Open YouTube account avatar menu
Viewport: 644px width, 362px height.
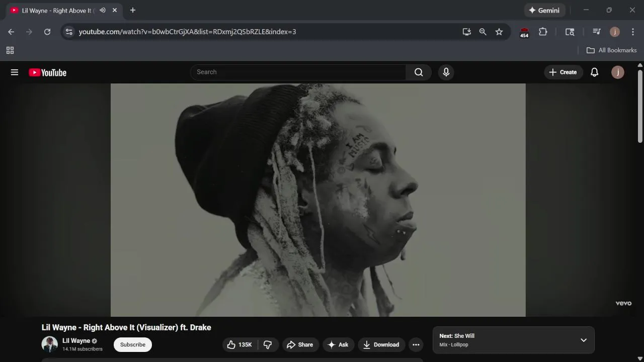(x=618, y=72)
